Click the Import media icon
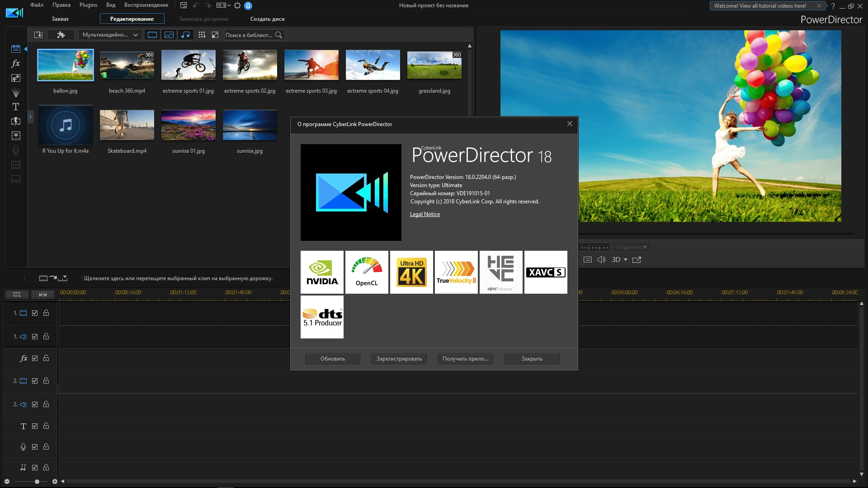868x488 pixels. pyautogui.click(x=38, y=35)
